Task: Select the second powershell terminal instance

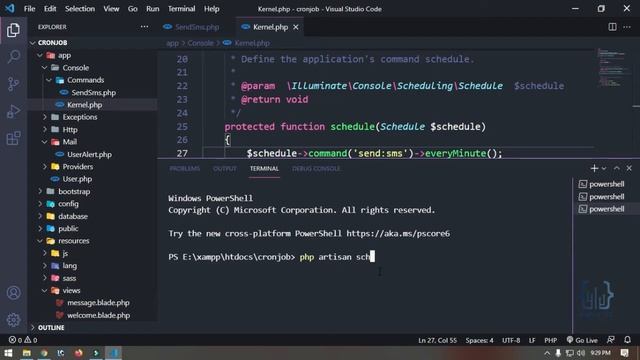Action: (x=602, y=197)
